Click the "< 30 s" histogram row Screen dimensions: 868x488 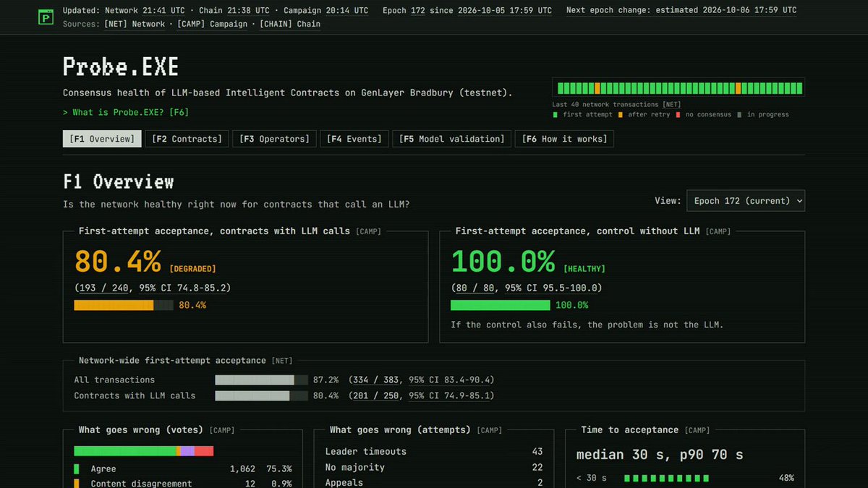[x=685, y=478]
